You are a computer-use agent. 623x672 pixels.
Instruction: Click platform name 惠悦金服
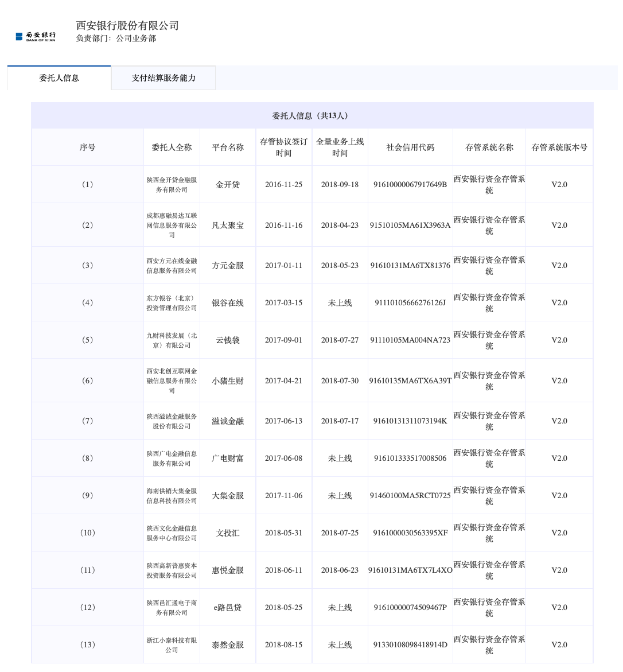pyautogui.click(x=228, y=570)
